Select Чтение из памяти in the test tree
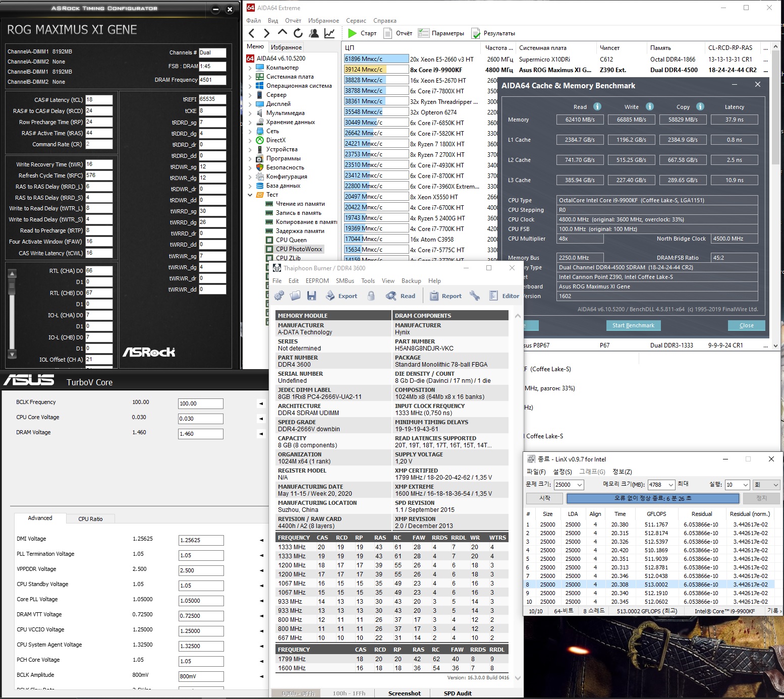 click(x=300, y=204)
